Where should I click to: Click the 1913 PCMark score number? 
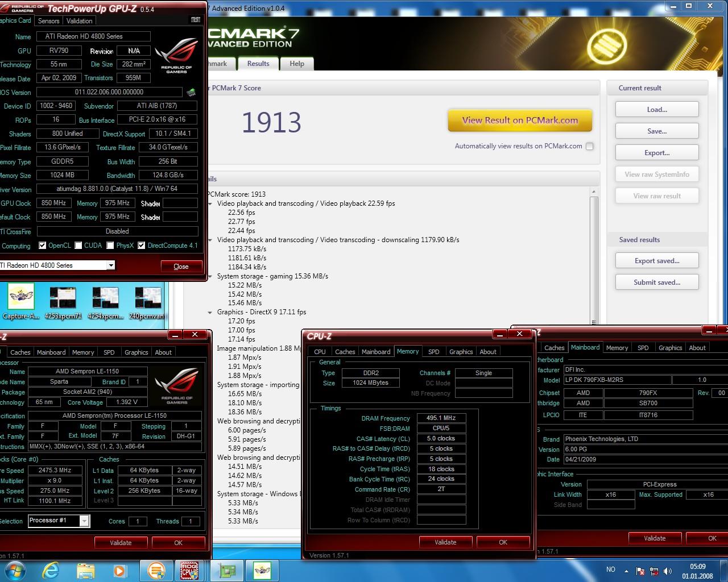(271, 122)
